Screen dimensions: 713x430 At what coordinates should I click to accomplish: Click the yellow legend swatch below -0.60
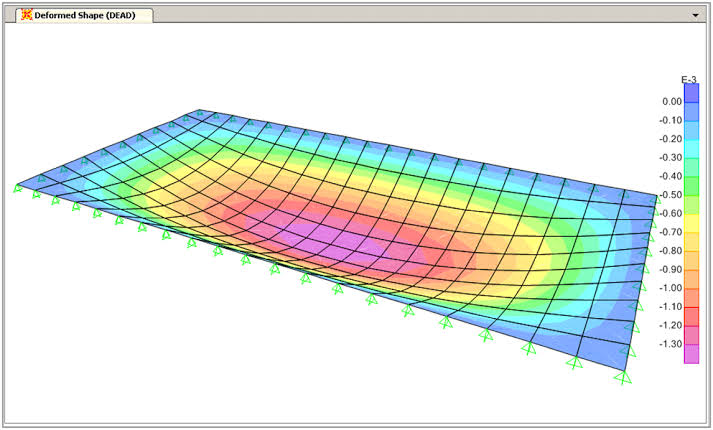[691, 224]
